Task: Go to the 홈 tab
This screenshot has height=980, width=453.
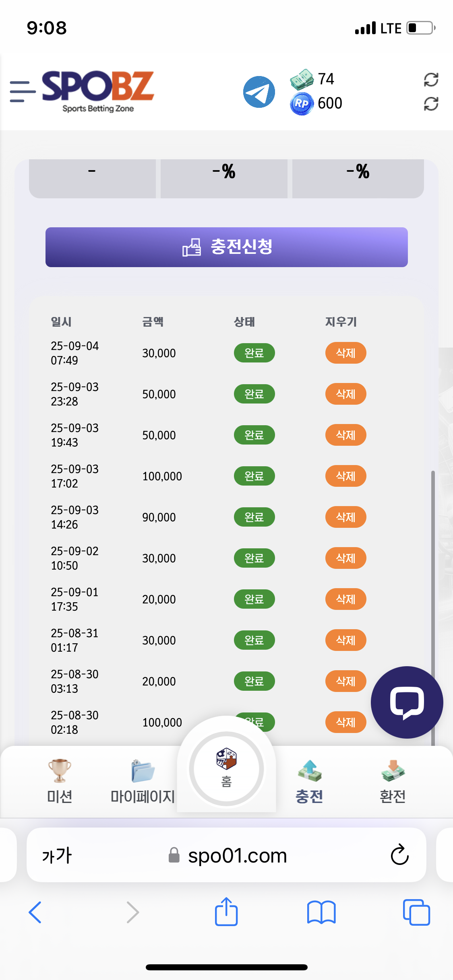Action: (226, 768)
